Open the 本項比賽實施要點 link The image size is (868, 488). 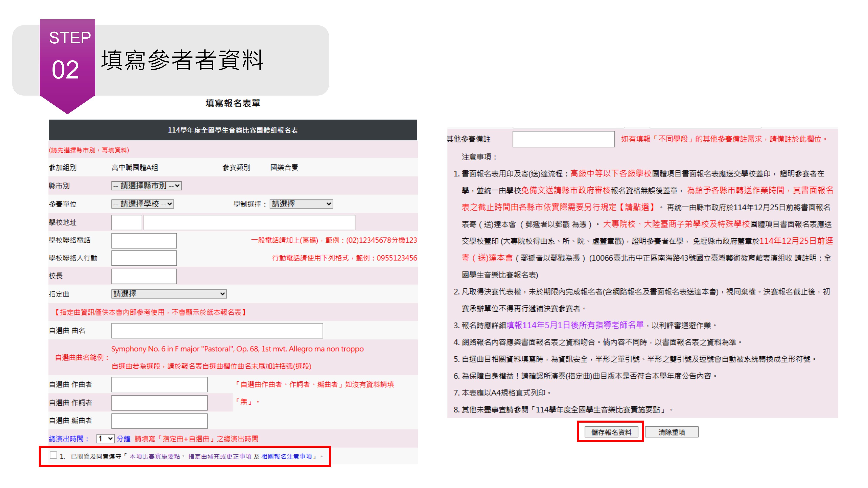(155, 457)
